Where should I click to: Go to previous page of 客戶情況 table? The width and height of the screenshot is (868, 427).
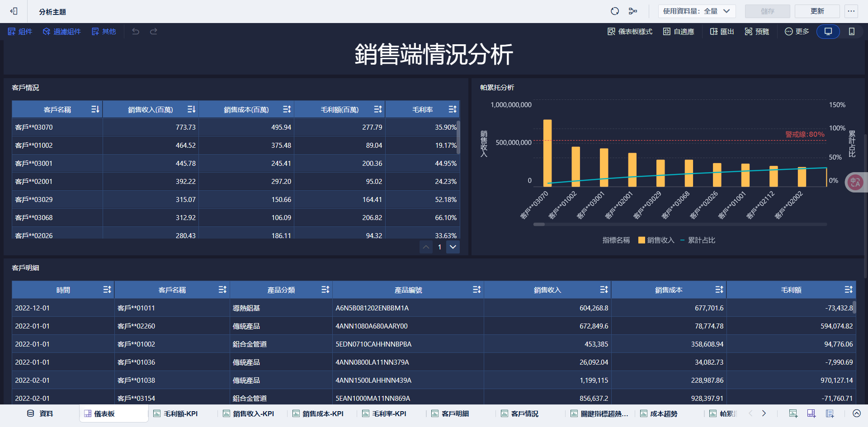coord(426,247)
